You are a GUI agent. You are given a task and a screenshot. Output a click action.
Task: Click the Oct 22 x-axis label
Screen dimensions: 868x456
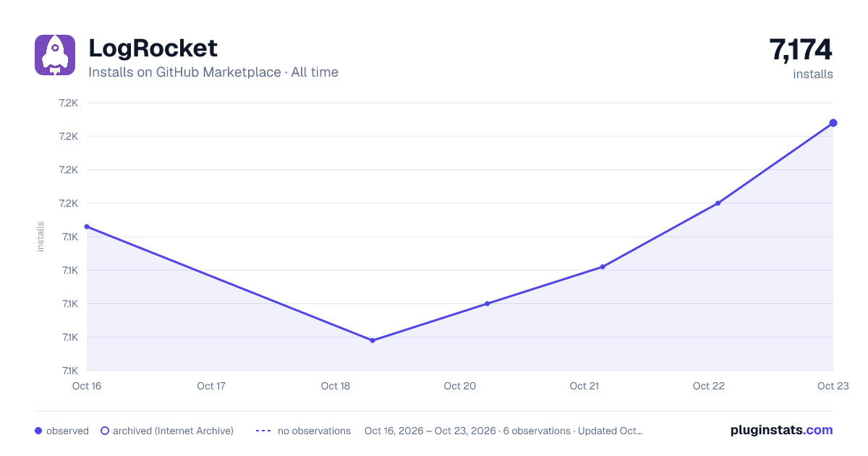point(709,386)
